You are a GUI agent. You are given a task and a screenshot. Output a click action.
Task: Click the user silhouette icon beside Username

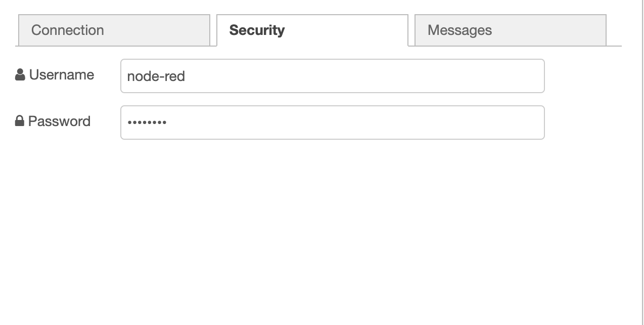click(20, 75)
